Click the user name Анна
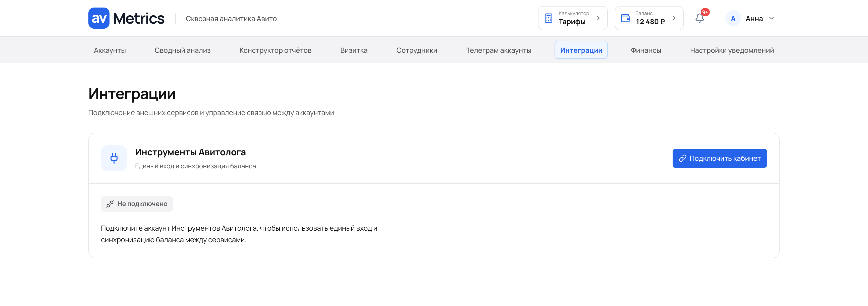868x306 pixels. tap(754, 19)
